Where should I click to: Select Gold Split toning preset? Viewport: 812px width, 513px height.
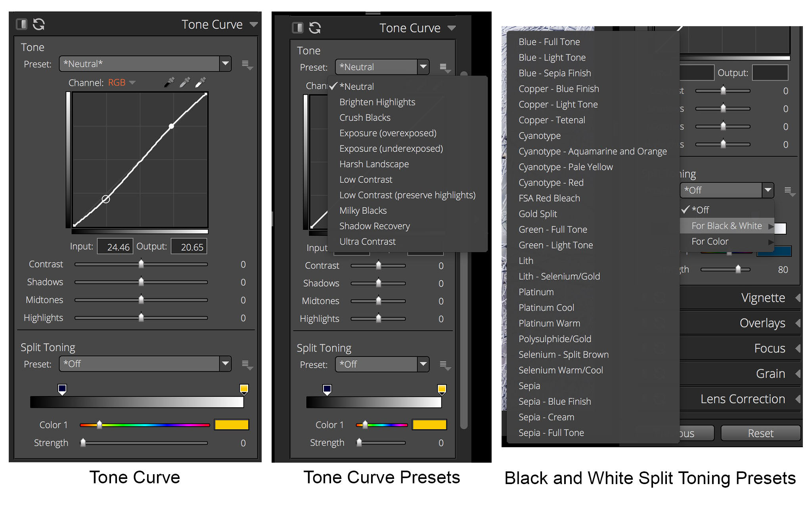point(538,214)
